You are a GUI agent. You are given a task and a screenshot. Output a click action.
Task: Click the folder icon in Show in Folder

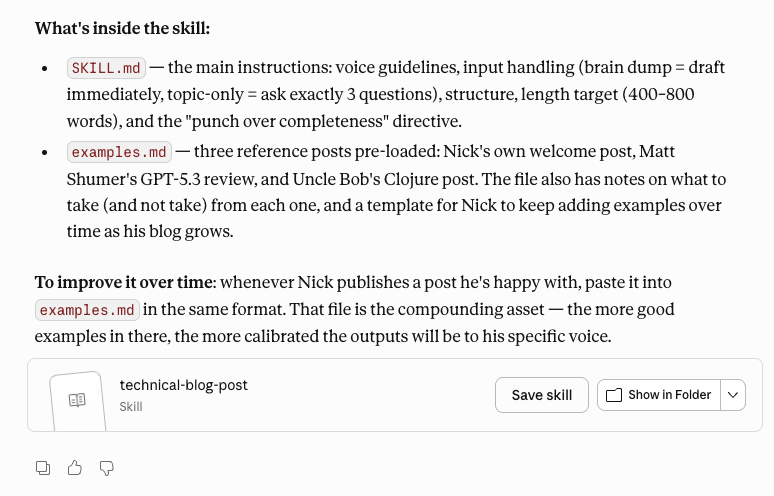click(614, 395)
